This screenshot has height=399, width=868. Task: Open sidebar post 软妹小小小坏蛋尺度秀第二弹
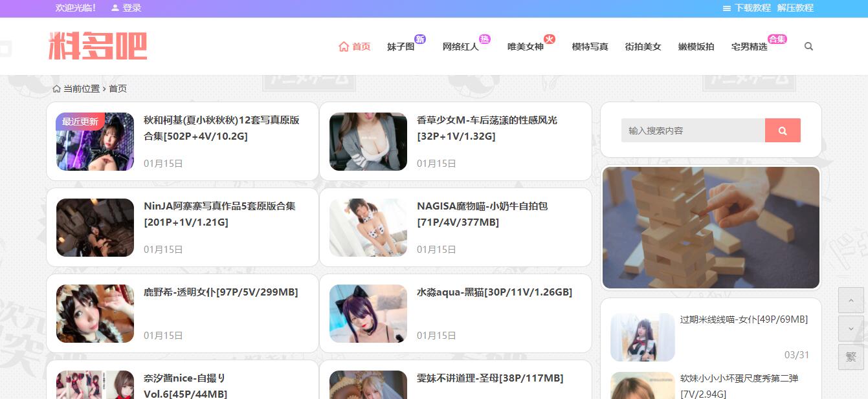click(739, 386)
